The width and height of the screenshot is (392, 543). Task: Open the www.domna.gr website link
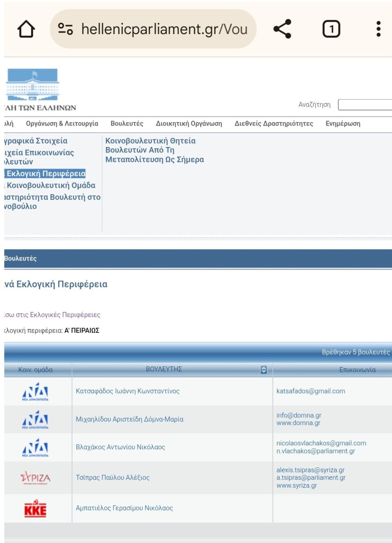pos(298,423)
